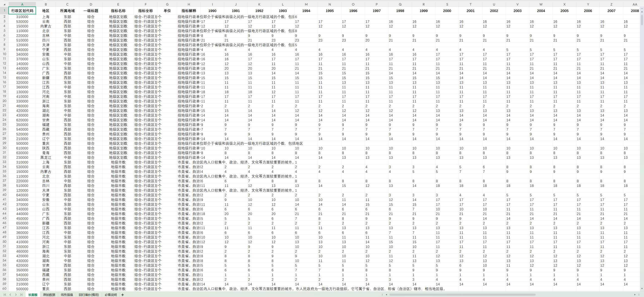Click the 指标解释 header cell
The image size is (644, 297).
(x=189, y=11)
